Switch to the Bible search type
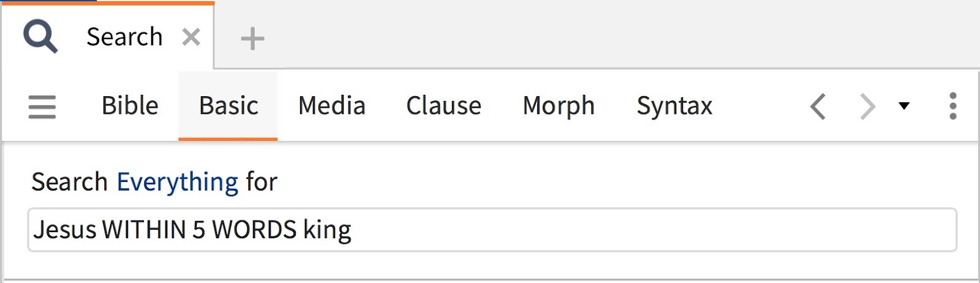Screen dimensions: 980x283 coord(130,106)
